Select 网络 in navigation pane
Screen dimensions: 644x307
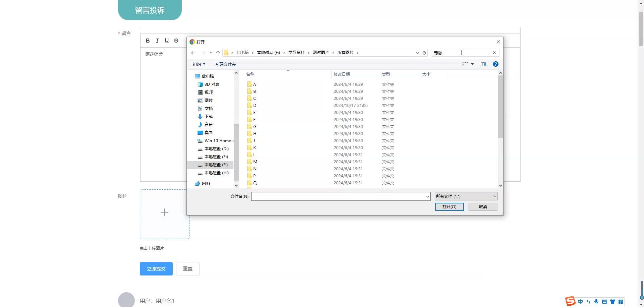[x=206, y=184]
